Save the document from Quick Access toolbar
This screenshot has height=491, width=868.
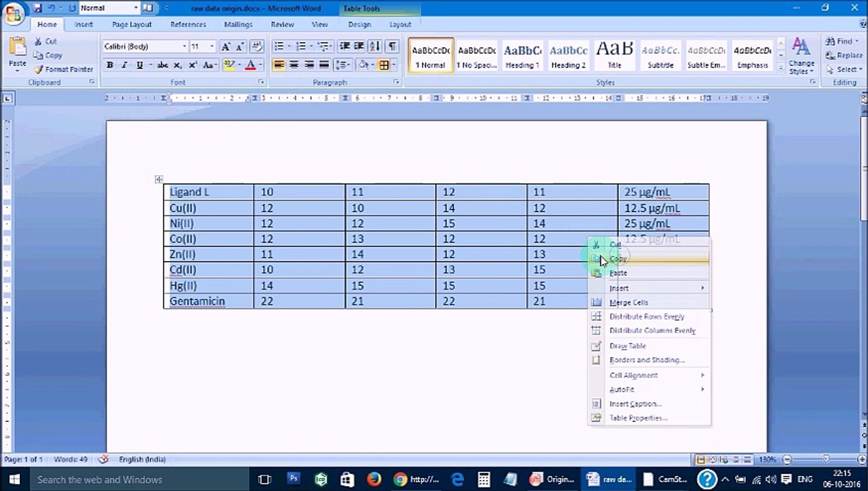(38, 8)
